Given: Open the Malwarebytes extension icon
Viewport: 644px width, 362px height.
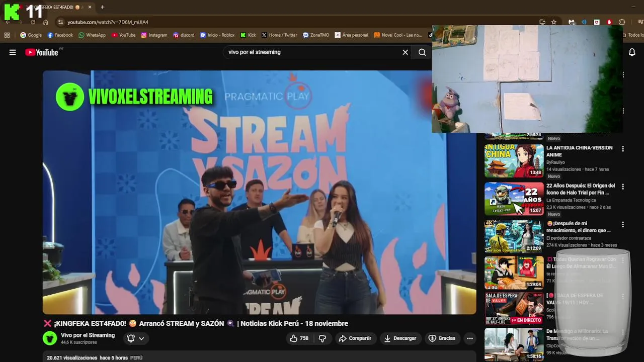Looking at the screenshot, I should tap(572, 22).
